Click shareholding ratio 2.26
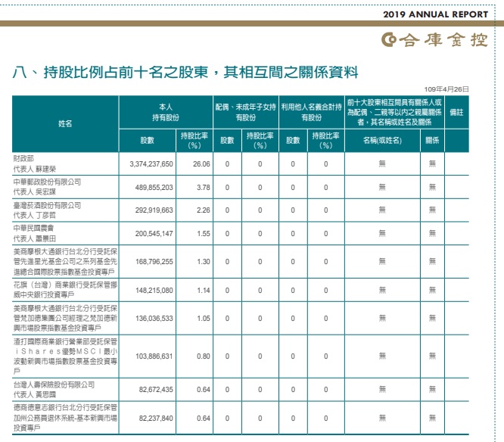 click(204, 210)
